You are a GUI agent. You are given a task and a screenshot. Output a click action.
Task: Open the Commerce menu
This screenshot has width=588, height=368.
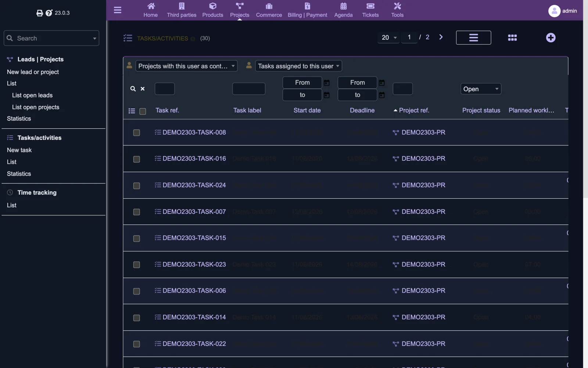(269, 10)
